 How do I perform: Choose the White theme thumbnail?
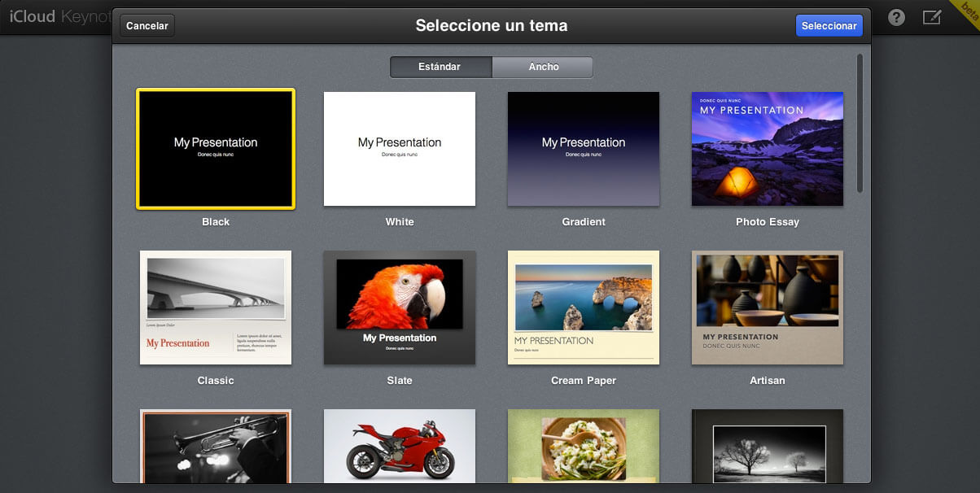(400, 149)
